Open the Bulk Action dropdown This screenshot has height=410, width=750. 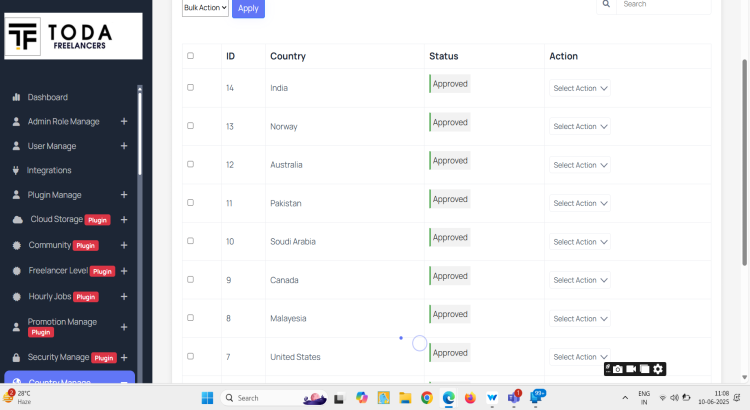click(205, 8)
